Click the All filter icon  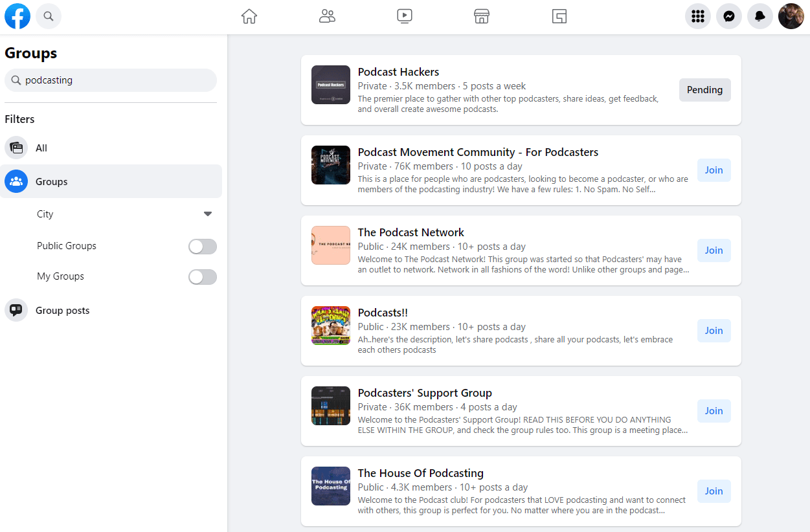pyautogui.click(x=16, y=148)
